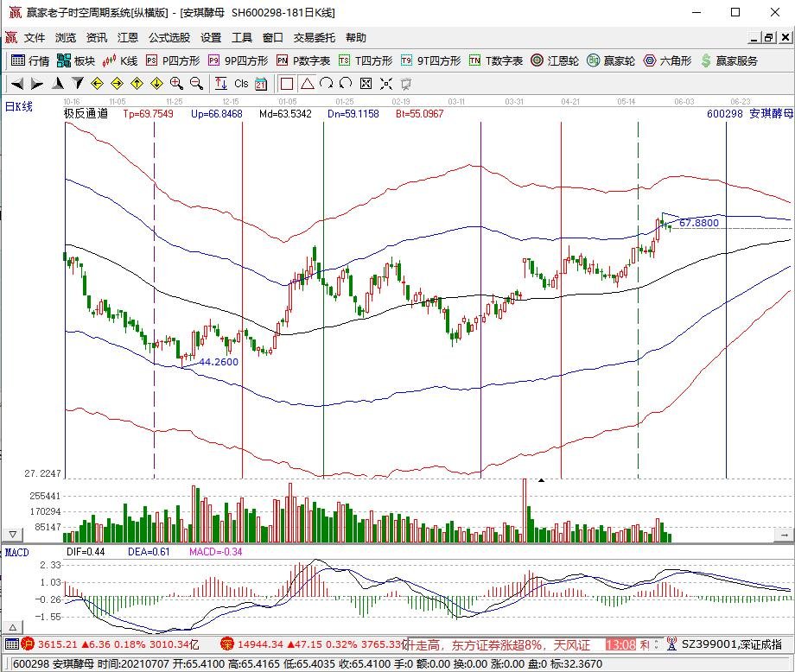This screenshot has width=795, height=672.
Task: Click the counter-clockwise rotate arrow icon
Action: [x=346, y=83]
